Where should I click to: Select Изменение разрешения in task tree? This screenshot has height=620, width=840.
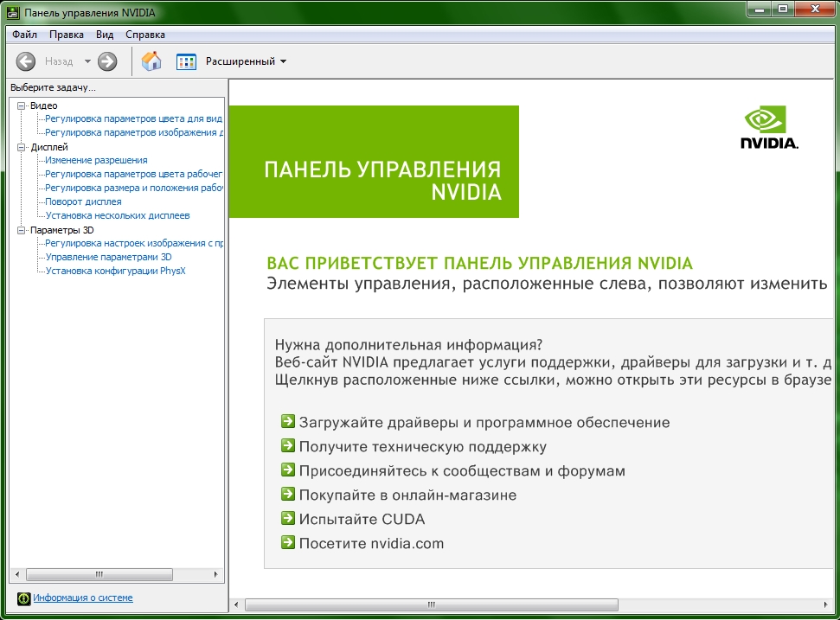click(x=96, y=160)
